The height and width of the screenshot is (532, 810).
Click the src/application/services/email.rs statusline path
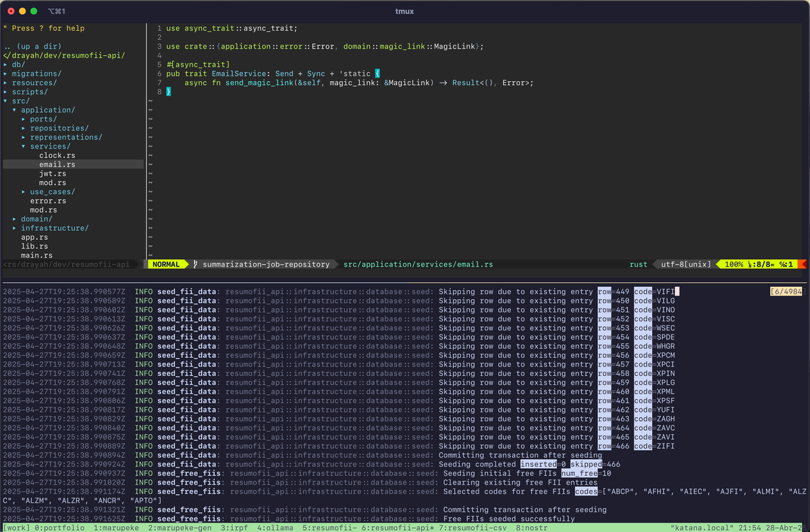418,265
